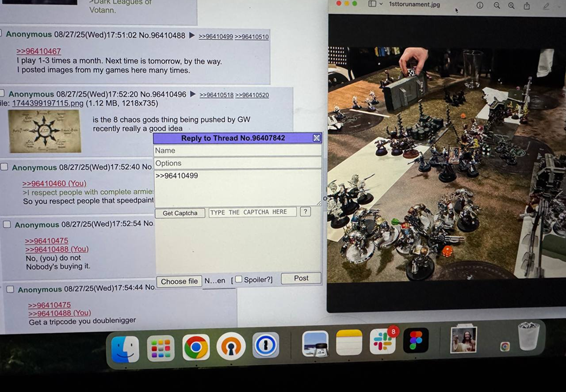Open Notes from the Dock
Viewport: 566px width, 392px height.
tap(349, 342)
